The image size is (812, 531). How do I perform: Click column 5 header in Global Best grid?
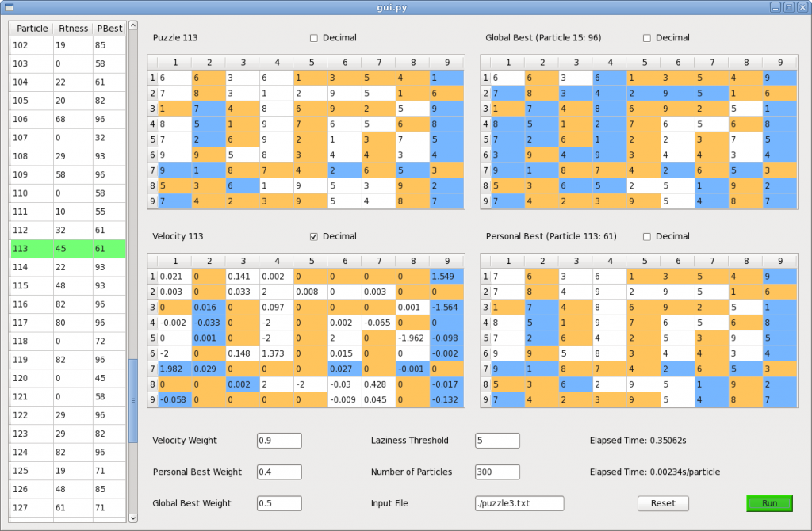click(x=644, y=63)
